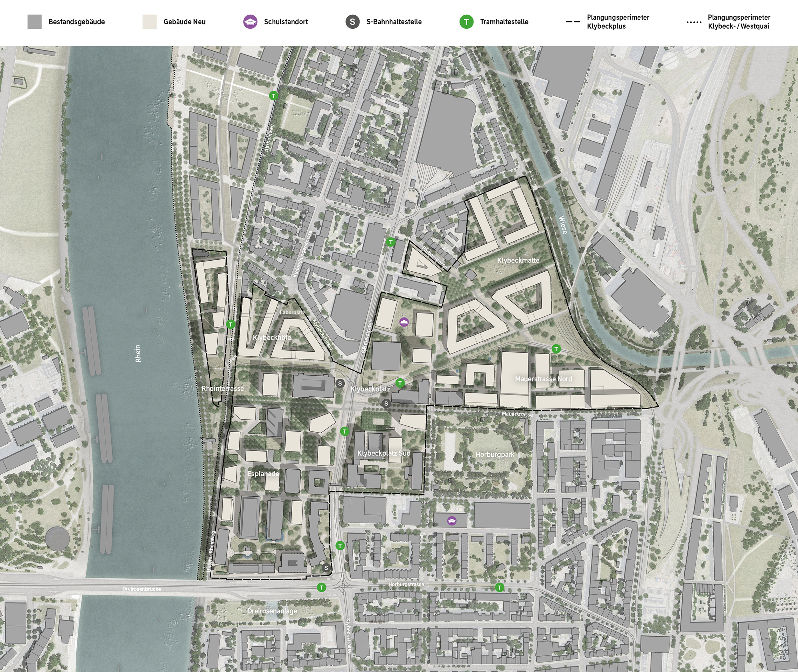Click the Klybeckhöfe label
This screenshot has height=672, width=798.
point(272,337)
